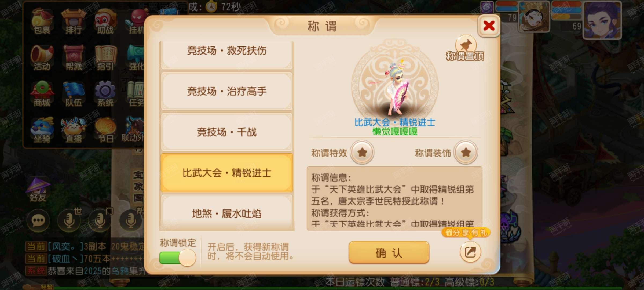Open the 商城 shop icon
Screen dimensions: 644x290
(x=42, y=94)
